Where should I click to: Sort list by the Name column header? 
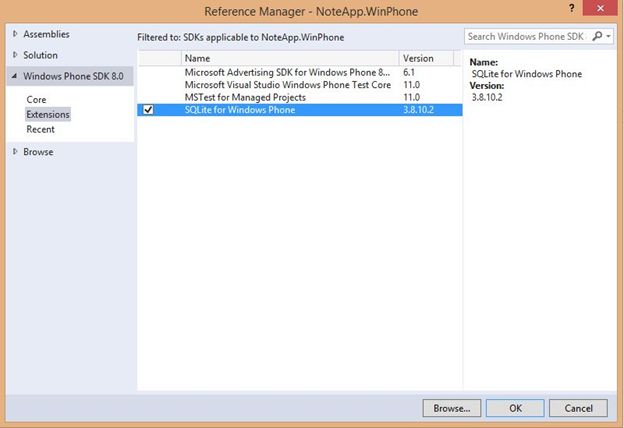[x=290, y=58]
